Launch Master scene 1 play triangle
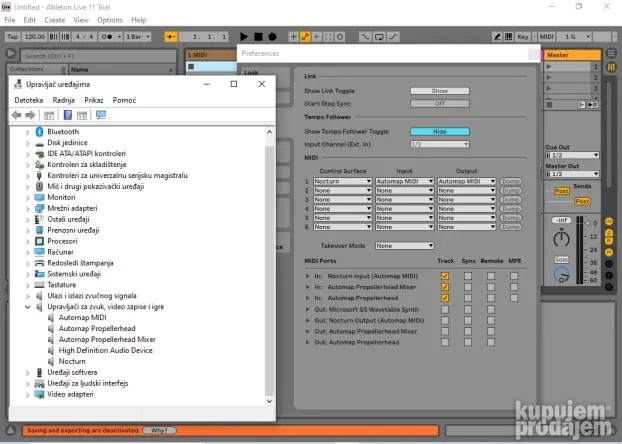This screenshot has width=622, height=444. [549, 67]
